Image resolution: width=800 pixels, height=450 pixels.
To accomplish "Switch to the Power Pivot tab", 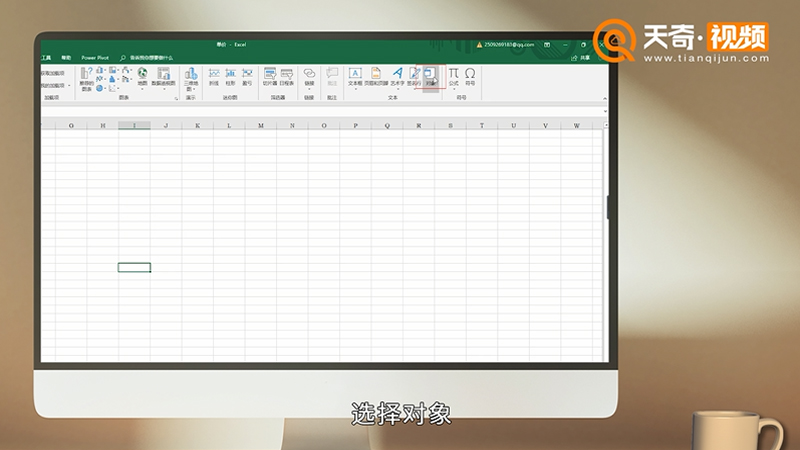I will click(95, 58).
